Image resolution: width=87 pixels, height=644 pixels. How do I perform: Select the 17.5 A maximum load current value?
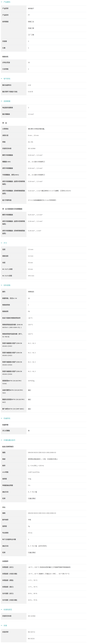[x=42, y=200]
